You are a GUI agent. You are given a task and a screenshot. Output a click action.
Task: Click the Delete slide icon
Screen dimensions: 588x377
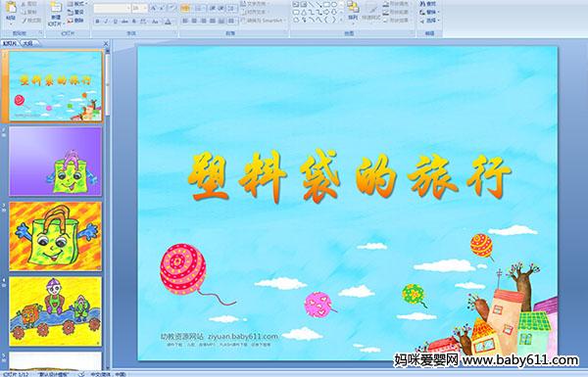[75, 21]
